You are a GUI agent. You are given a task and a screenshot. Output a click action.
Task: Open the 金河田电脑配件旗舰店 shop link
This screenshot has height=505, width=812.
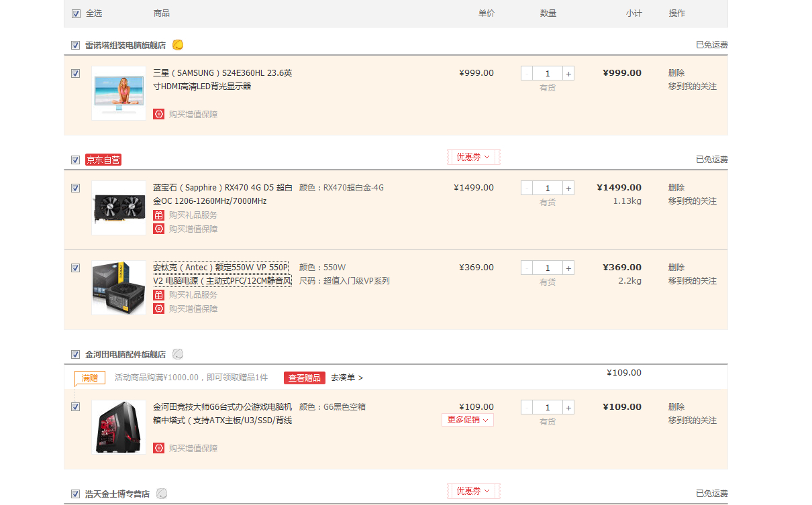[125, 354]
